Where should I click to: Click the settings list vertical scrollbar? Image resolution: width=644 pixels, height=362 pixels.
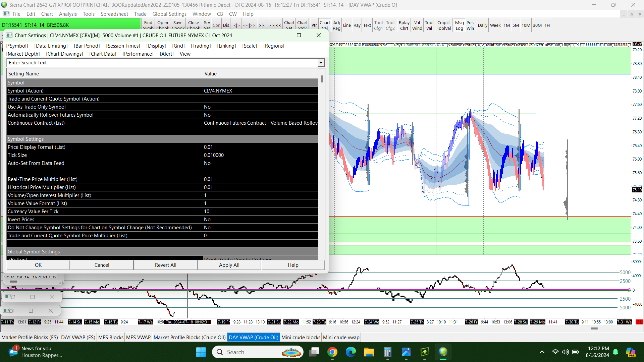pos(321,168)
